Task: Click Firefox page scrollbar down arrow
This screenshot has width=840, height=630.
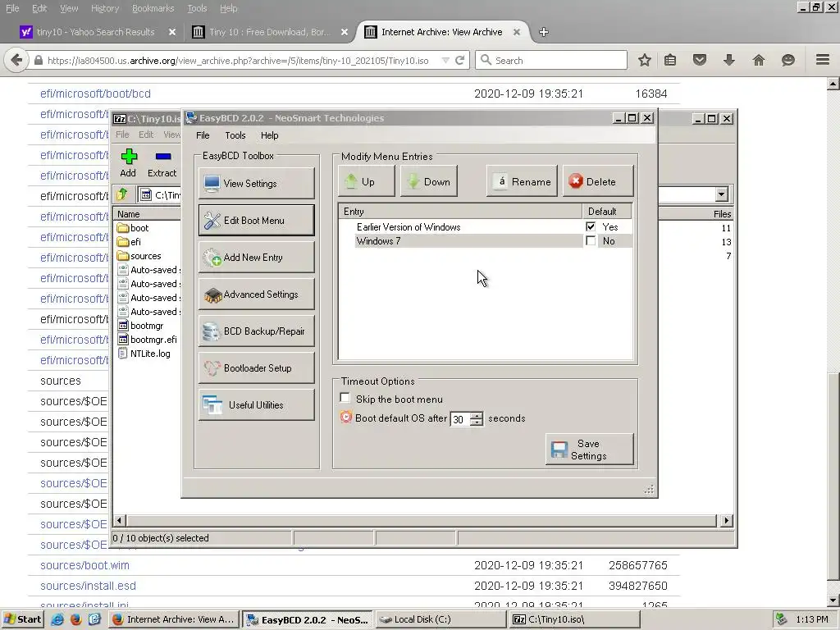Action: tap(833, 600)
